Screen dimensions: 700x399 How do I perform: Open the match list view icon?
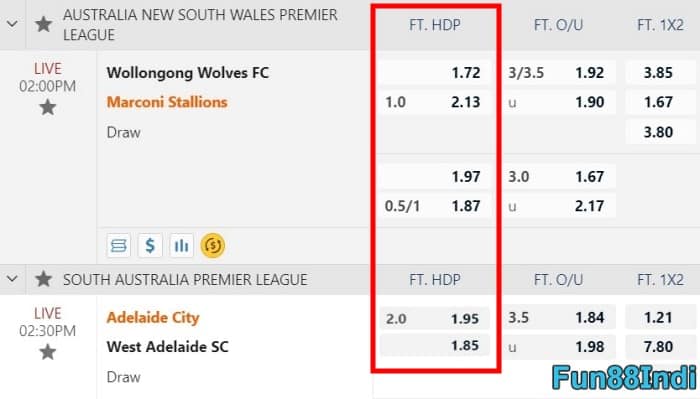pos(119,245)
